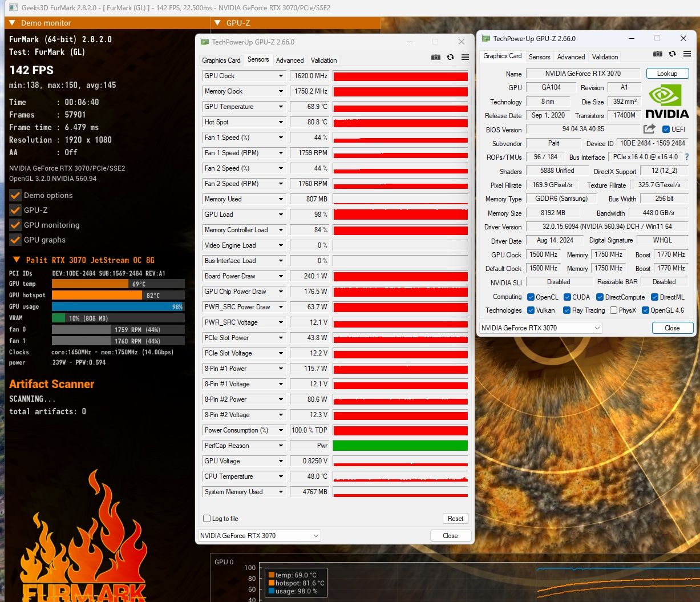Collapse GPU-Z panel header in FurMark
Image resolution: width=700 pixels, height=602 pixels.
click(x=296, y=23)
